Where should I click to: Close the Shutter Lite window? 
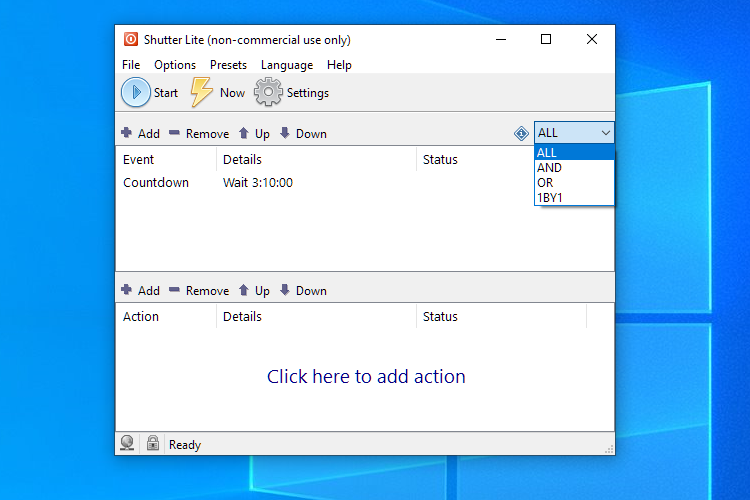click(592, 39)
